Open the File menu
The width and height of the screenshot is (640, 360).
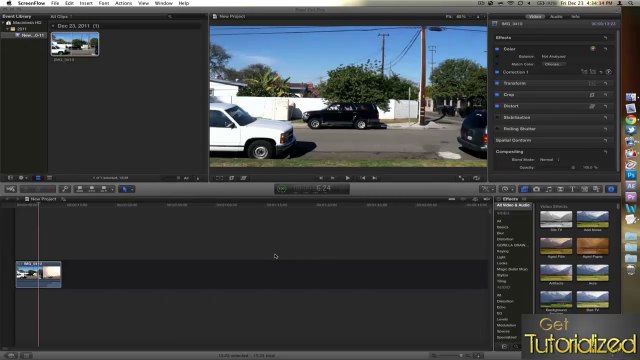55,3
